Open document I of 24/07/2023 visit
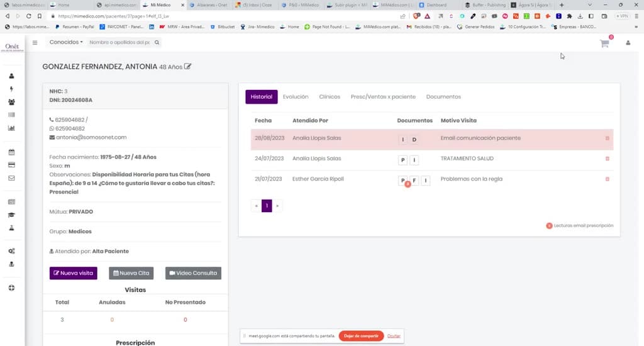 [x=414, y=160]
